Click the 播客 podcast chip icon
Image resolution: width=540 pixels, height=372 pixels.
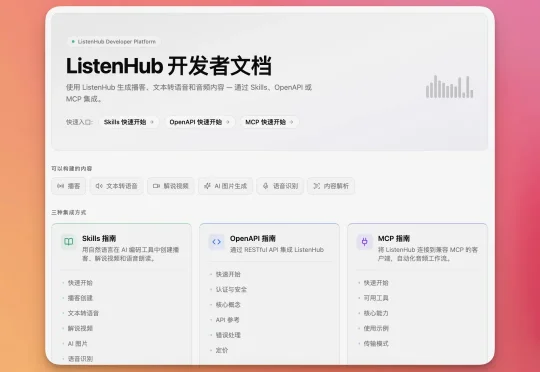61,186
